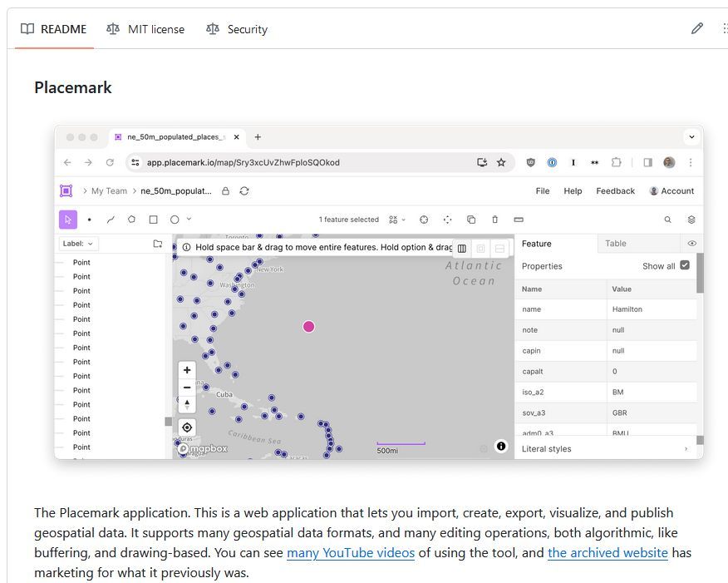Click the extensions puzzle icon

(x=616, y=162)
